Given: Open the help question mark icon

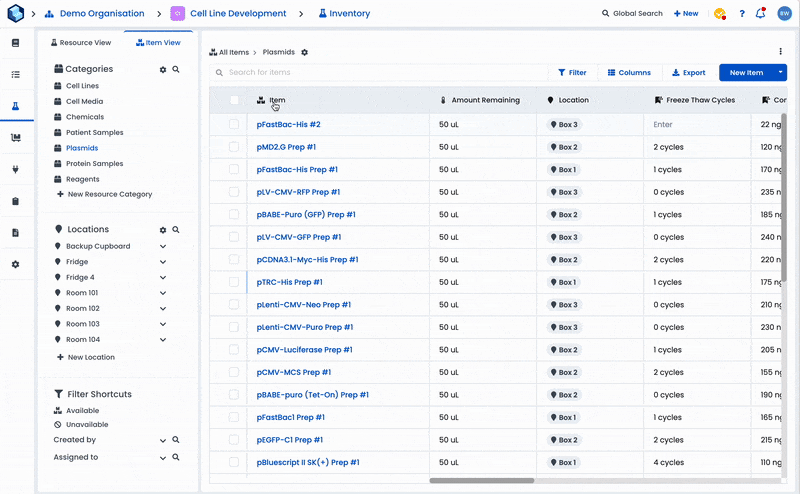Looking at the screenshot, I should click(x=741, y=14).
